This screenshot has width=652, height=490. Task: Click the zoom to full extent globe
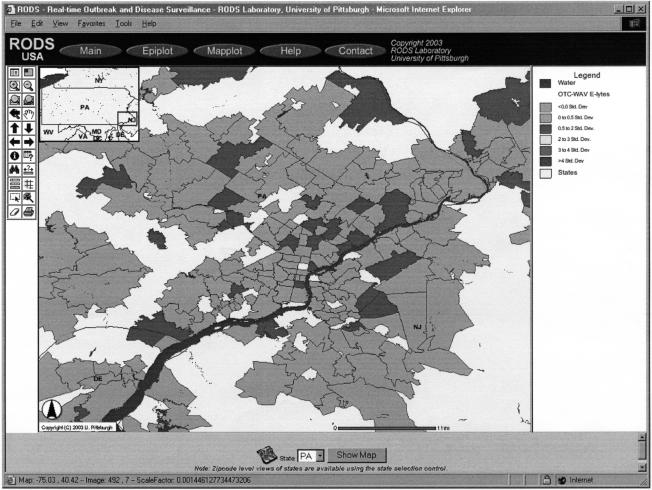(x=15, y=100)
